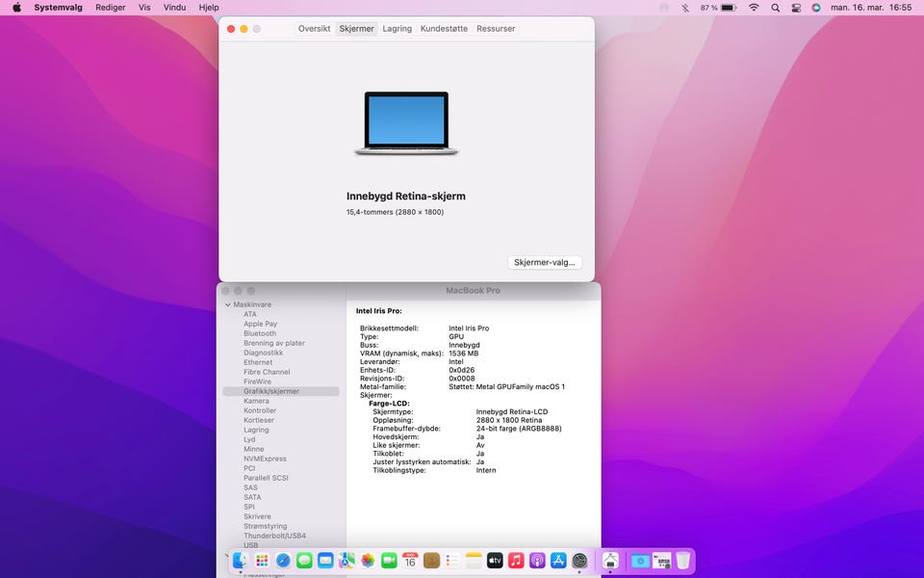Open the App Store icon
The width and height of the screenshot is (924, 578).
pyautogui.click(x=558, y=560)
